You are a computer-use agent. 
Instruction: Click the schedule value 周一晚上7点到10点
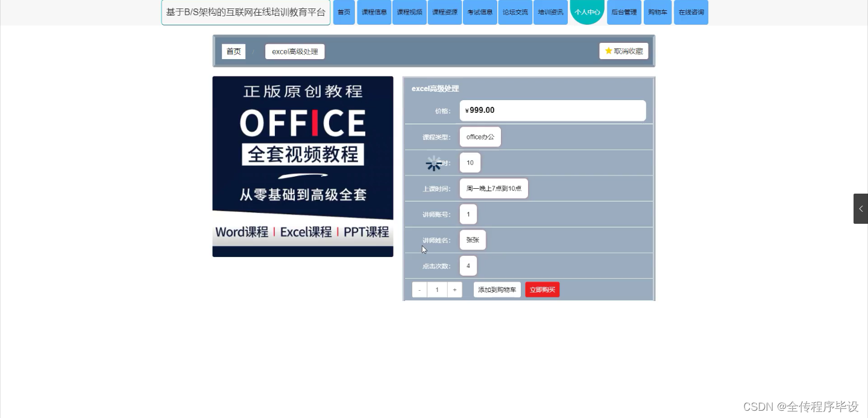[494, 189]
